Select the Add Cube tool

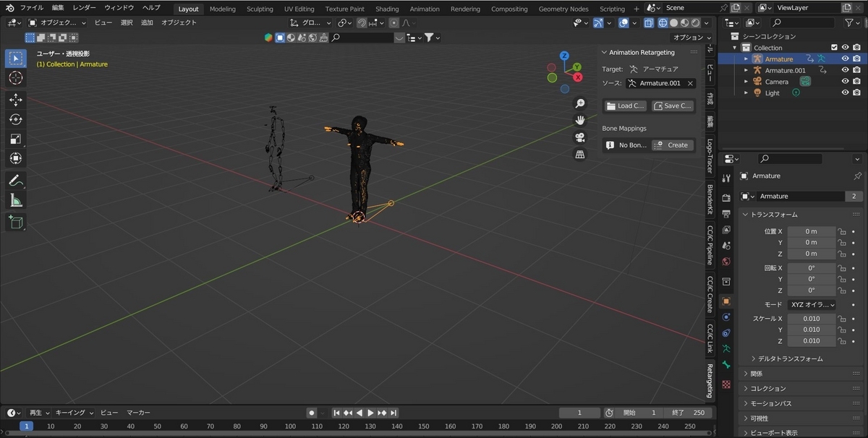pos(15,223)
